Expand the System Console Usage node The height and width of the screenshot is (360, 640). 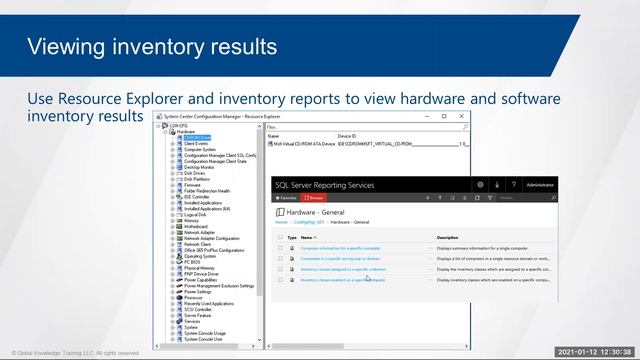[172, 333]
